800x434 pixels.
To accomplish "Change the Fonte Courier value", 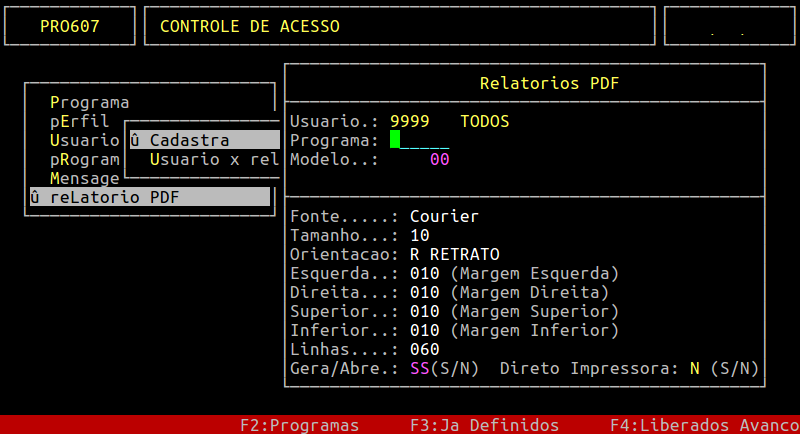I will (445, 216).
